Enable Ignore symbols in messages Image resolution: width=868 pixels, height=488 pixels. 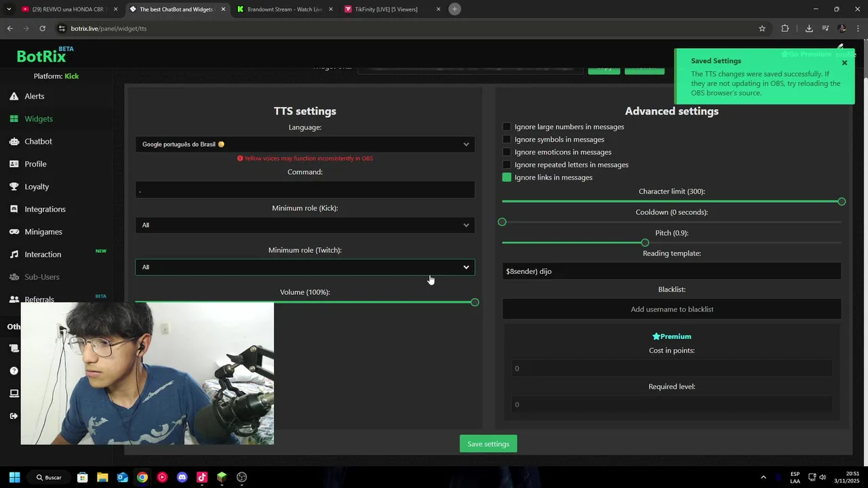507,140
